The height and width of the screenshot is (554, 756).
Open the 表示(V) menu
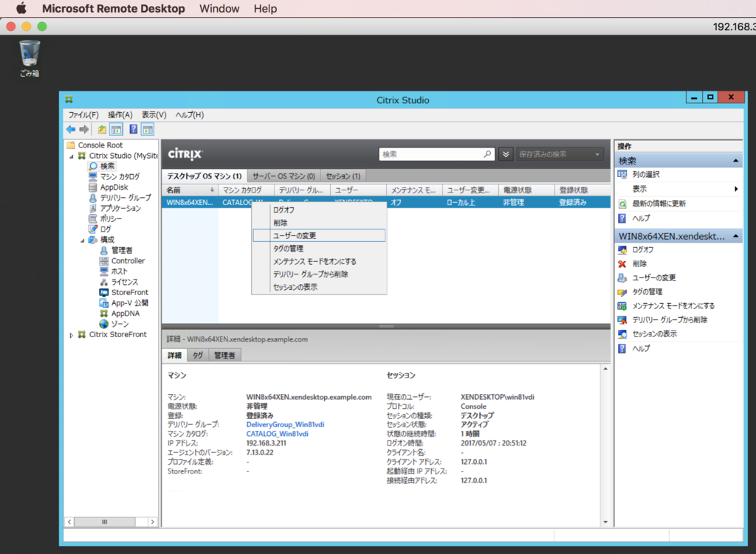tap(154, 114)
